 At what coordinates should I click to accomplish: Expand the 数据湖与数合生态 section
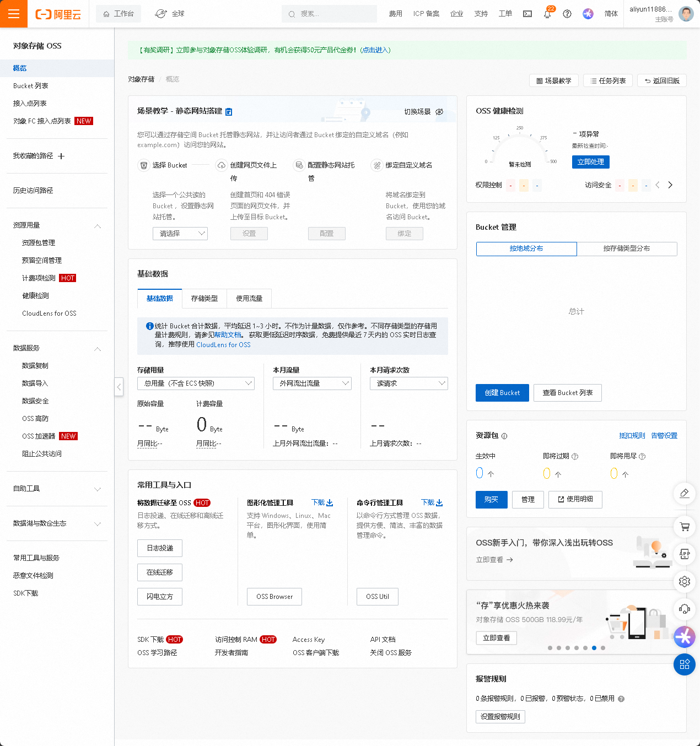[x=98, y=524]
